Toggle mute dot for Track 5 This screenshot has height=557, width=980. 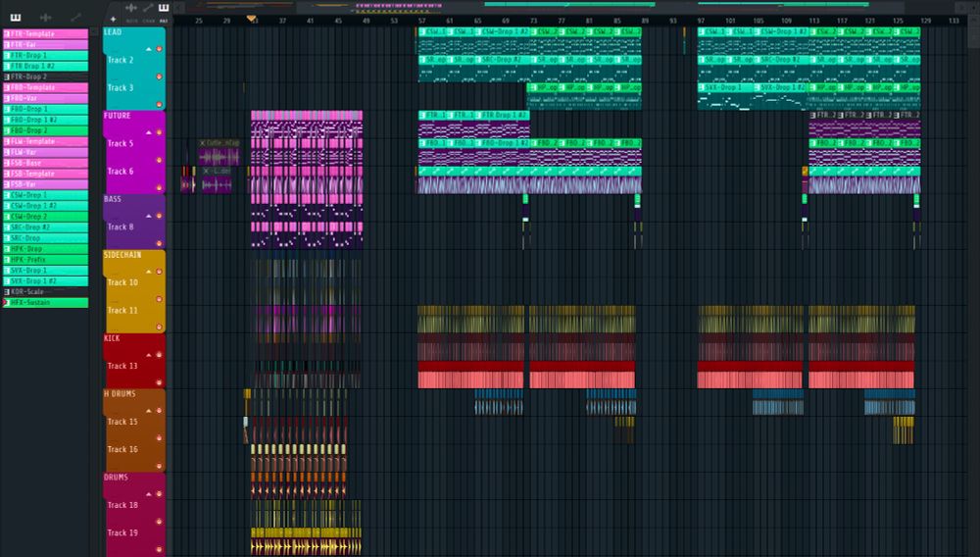(x=159, y=160)
